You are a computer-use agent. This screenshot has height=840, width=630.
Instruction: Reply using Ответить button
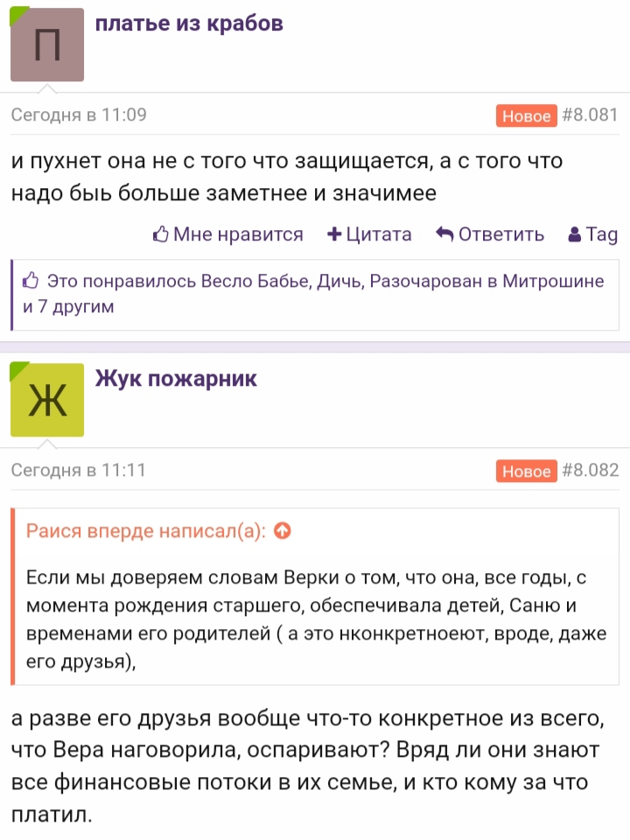490,234
